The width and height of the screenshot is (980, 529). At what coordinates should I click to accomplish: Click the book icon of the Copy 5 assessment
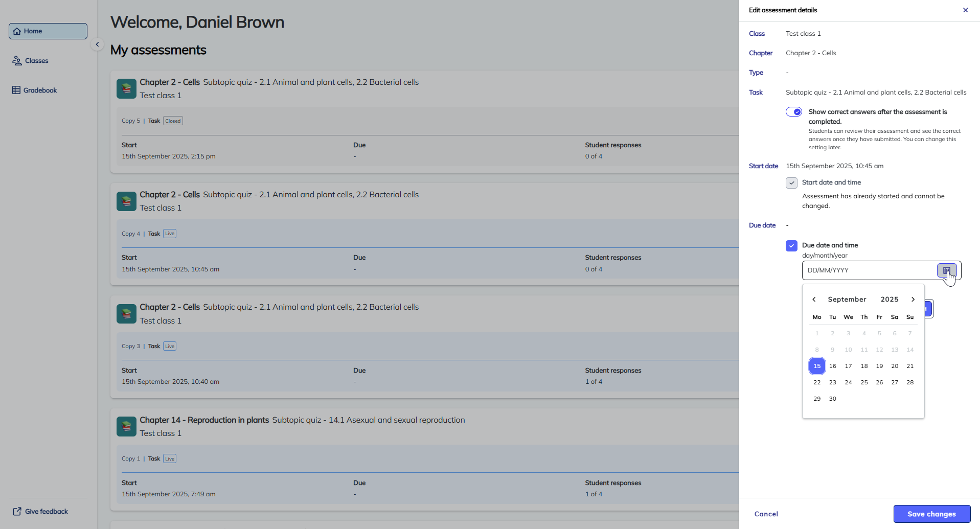coord(126,88)
